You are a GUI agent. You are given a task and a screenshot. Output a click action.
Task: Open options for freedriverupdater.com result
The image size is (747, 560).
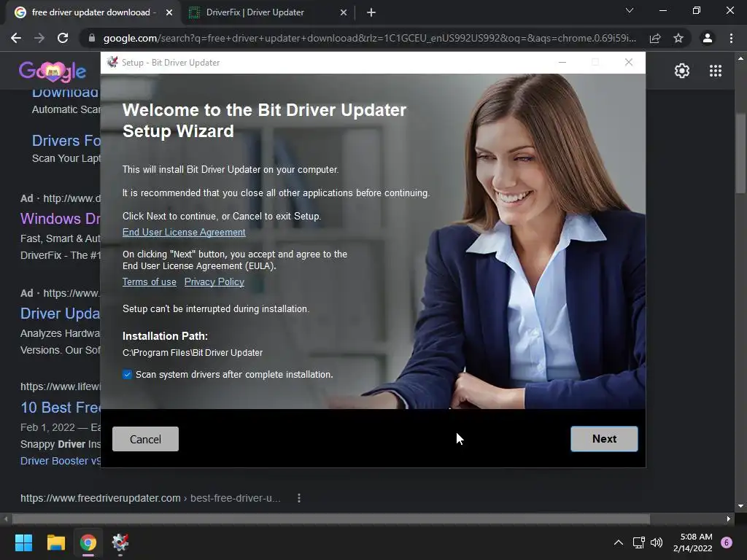[298, 498]
